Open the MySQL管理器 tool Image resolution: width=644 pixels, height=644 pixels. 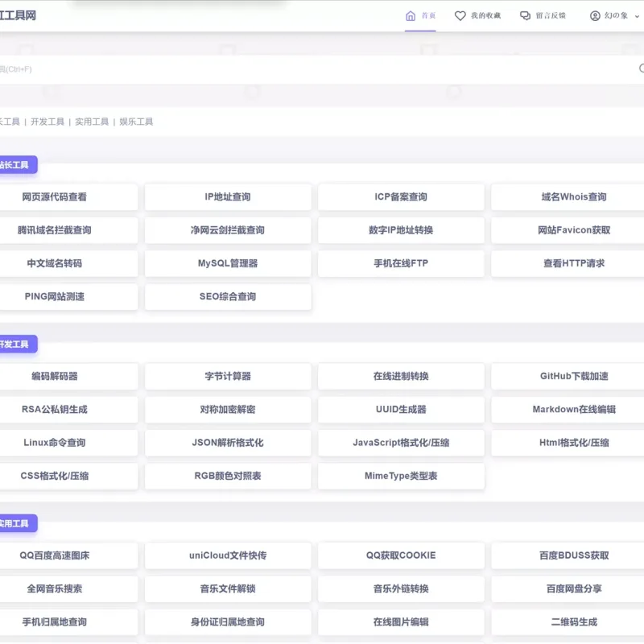(228, 263)
